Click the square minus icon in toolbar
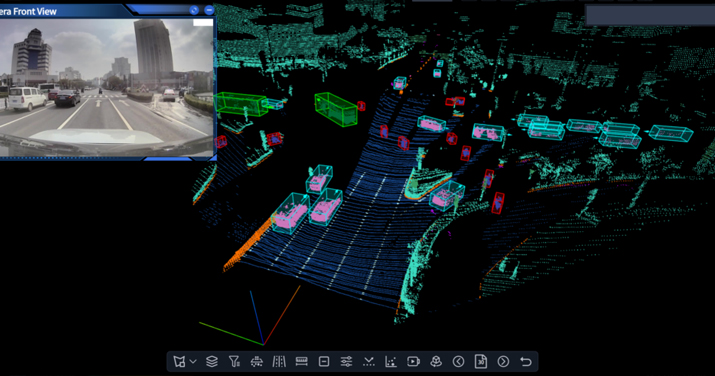715x376 pixels. tap(324, 361)
